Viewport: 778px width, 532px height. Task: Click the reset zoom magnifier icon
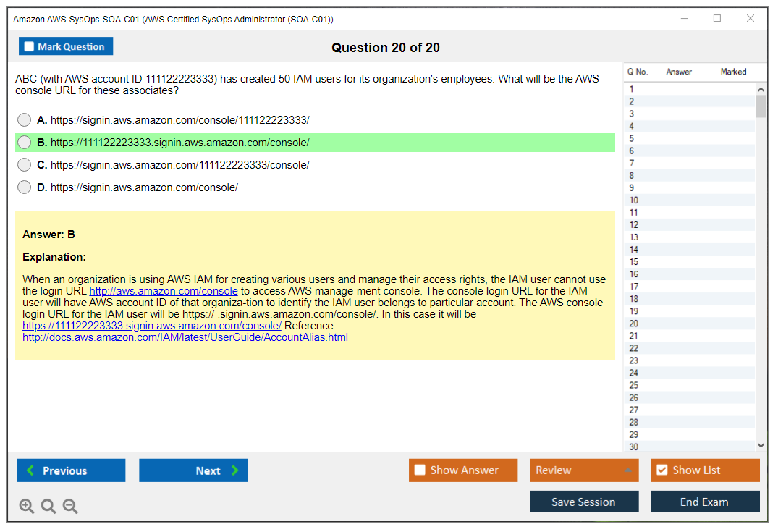48,506
